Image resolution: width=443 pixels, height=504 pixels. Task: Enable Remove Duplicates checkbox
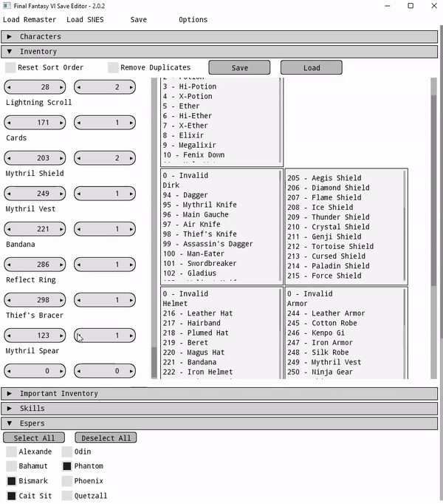coord(113,67)
